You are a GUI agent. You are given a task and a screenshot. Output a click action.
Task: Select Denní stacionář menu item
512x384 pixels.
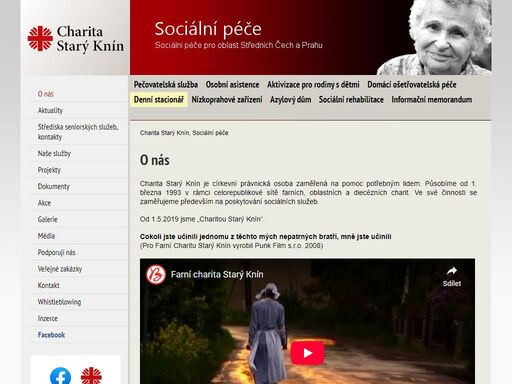pos(159,100)
